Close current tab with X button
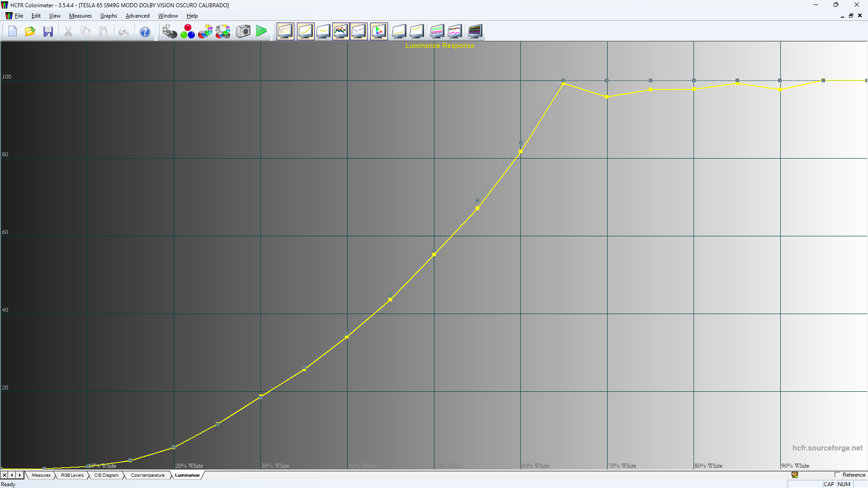The image size is (868, 488). pos(5,475)
